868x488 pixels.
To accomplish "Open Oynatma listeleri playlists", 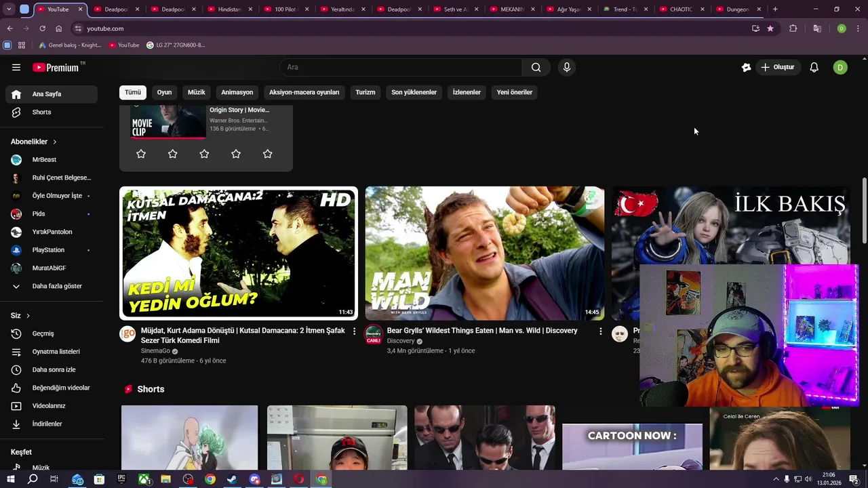I will [x=52, y=352].
